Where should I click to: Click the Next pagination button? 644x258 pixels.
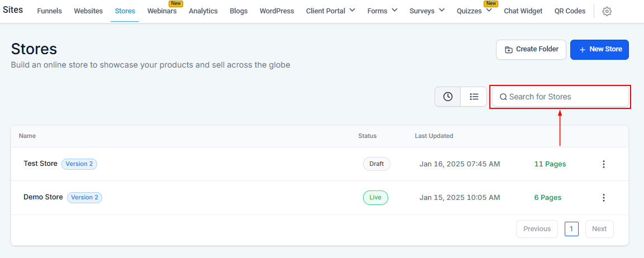click(599, 229)
